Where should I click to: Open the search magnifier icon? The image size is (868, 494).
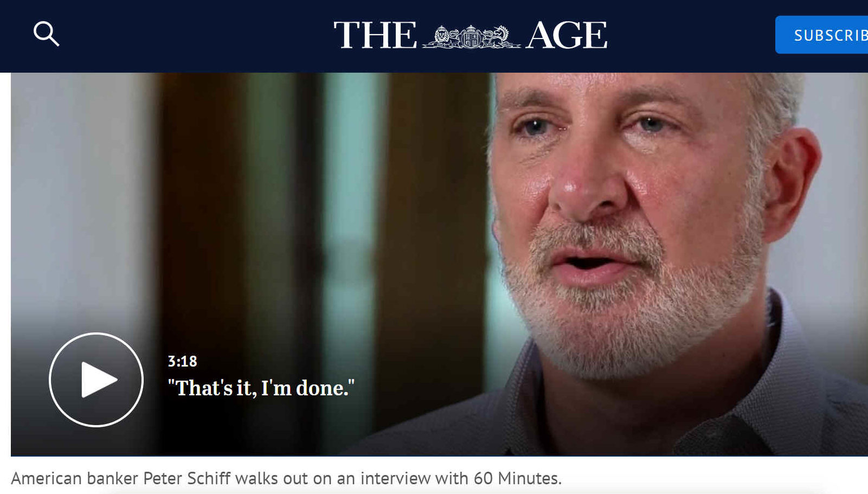[x=46, y=34]
